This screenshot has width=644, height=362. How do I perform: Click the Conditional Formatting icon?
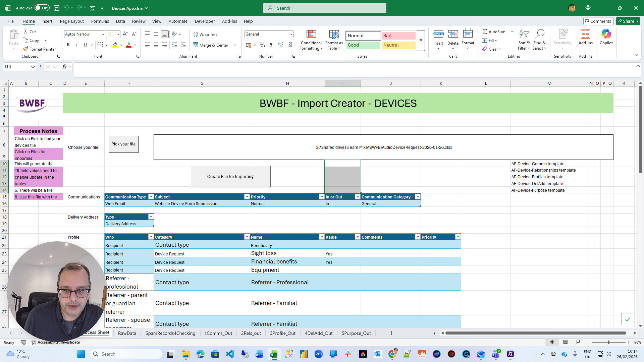(311, 35)
